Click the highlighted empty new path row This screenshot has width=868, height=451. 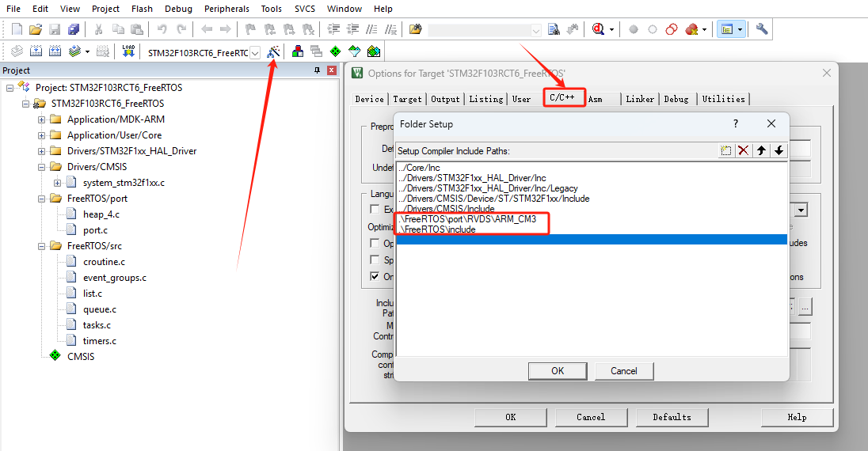[x=592, y=240]
